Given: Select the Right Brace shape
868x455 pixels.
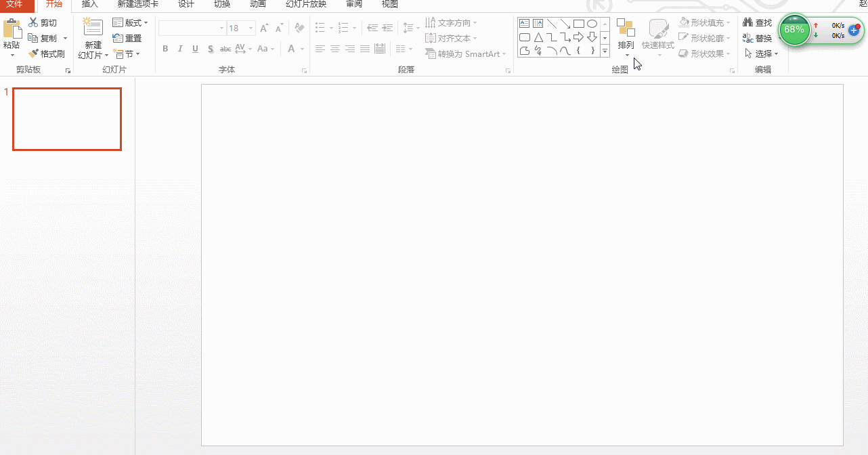Looking at the screenshot, I should (592, 50).
